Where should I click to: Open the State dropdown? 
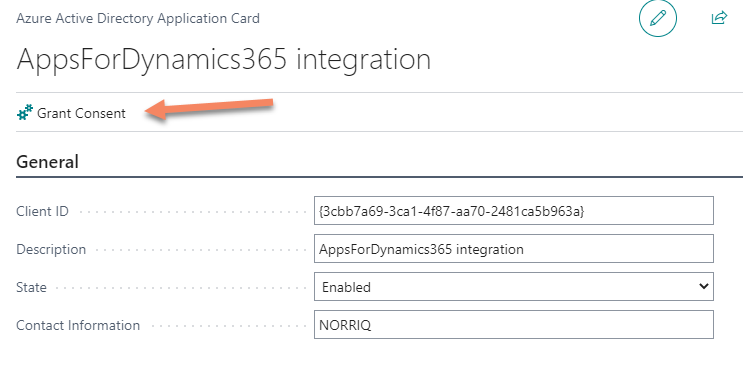click(514, 287)
